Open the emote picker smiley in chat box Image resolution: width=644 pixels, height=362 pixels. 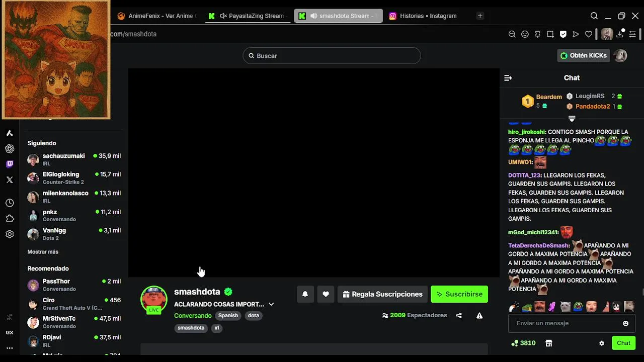pyautogui.click(x=626, y=323)
